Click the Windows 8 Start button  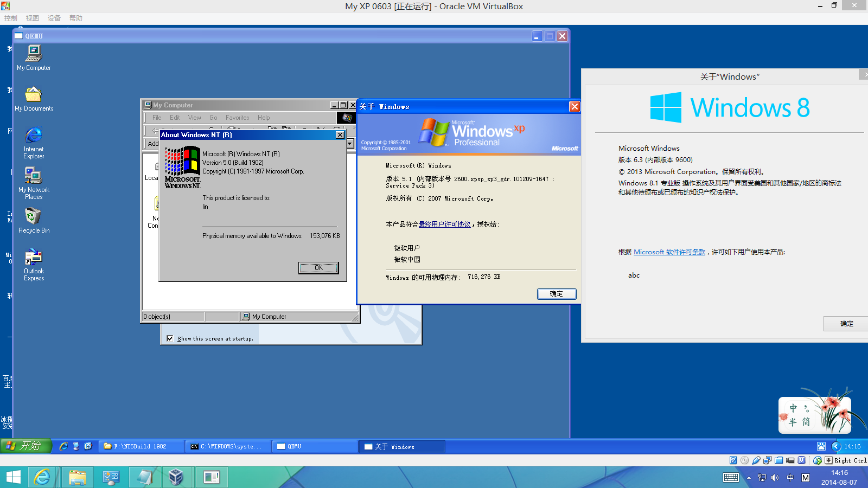point(13,477)
